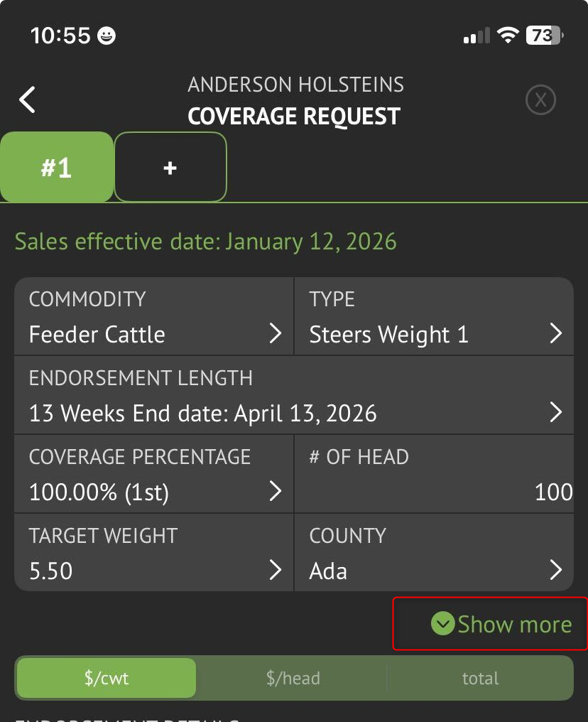
Task: Expand details with Show more
Action: pos(514,624)
